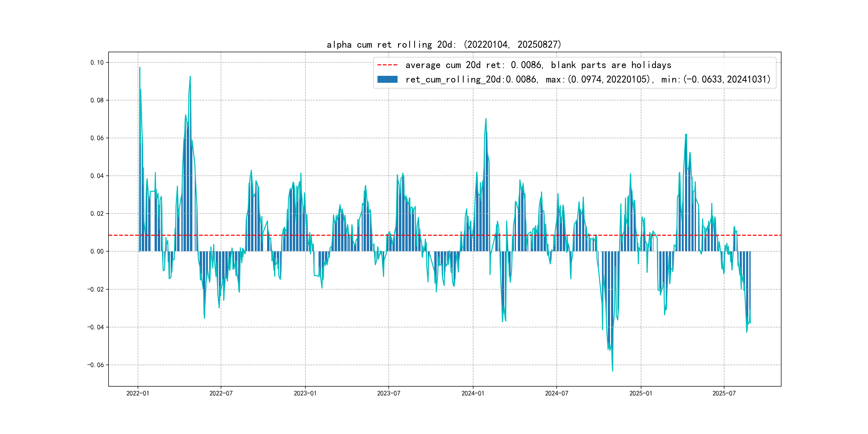The width and height of the screenshot is (868, 434).
Task: Click the 2024-07 x-axis label
Action: pos(557,393)
